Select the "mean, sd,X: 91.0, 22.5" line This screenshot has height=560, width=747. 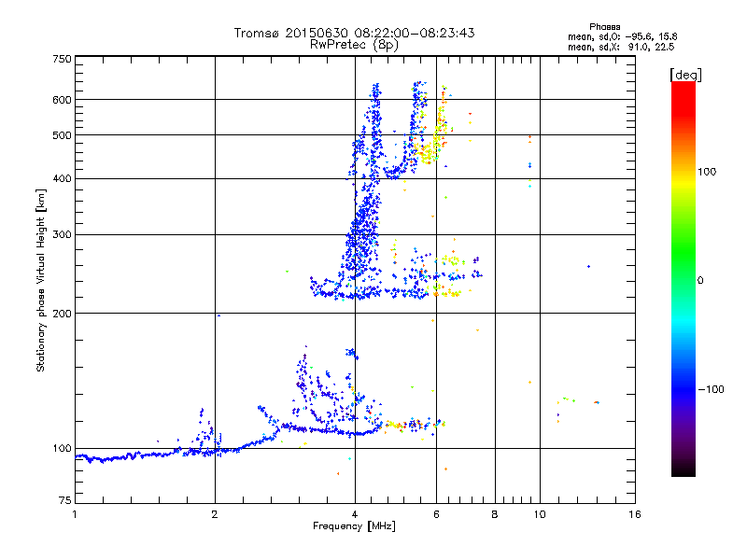coord(621,47)
